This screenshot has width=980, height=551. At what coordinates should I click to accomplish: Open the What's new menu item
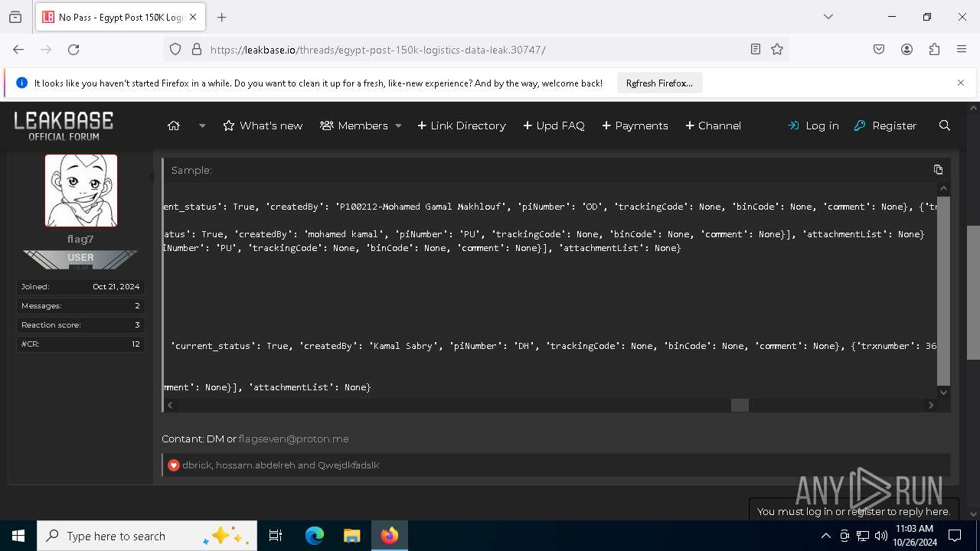click(263, 126)
